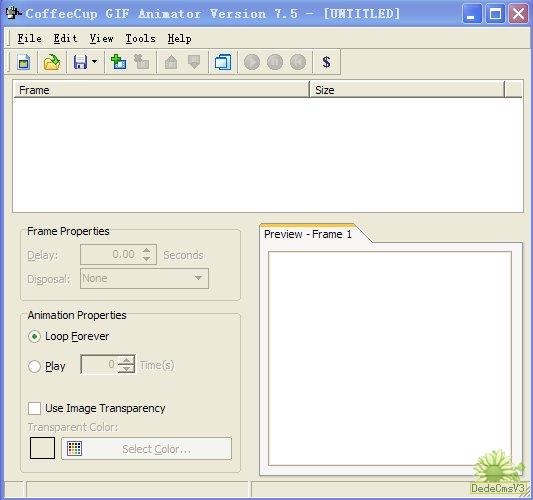Screen dimensions: 533x500
Task: Click the grayed Remove Frame icon
Action: 141,62
